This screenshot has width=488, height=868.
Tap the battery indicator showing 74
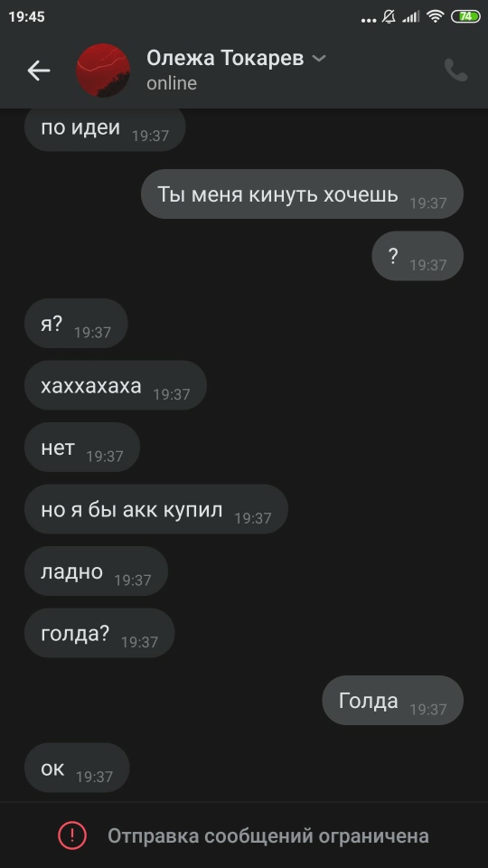466,16
